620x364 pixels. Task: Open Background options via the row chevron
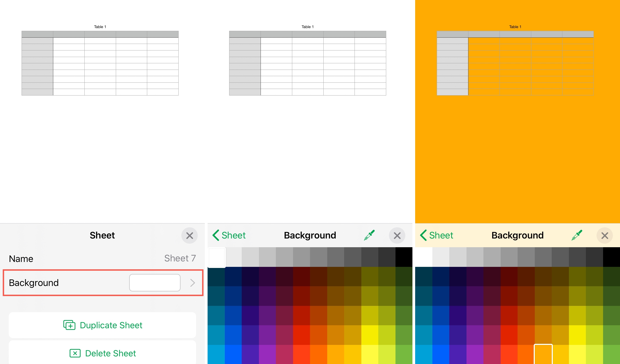pyautogui.click(x=193, y=283)
